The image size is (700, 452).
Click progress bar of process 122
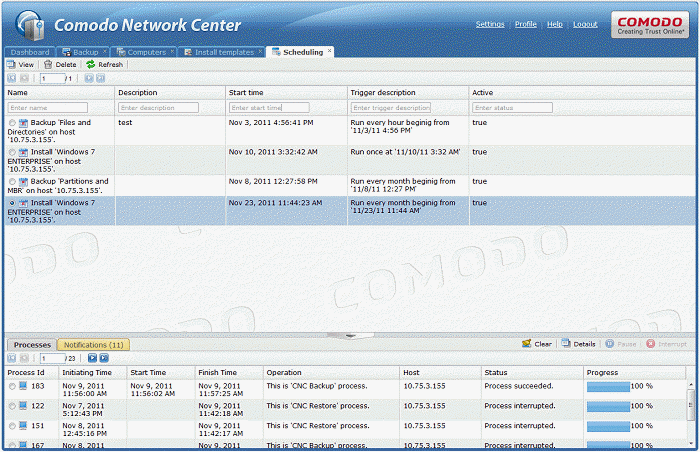point(608,407)
